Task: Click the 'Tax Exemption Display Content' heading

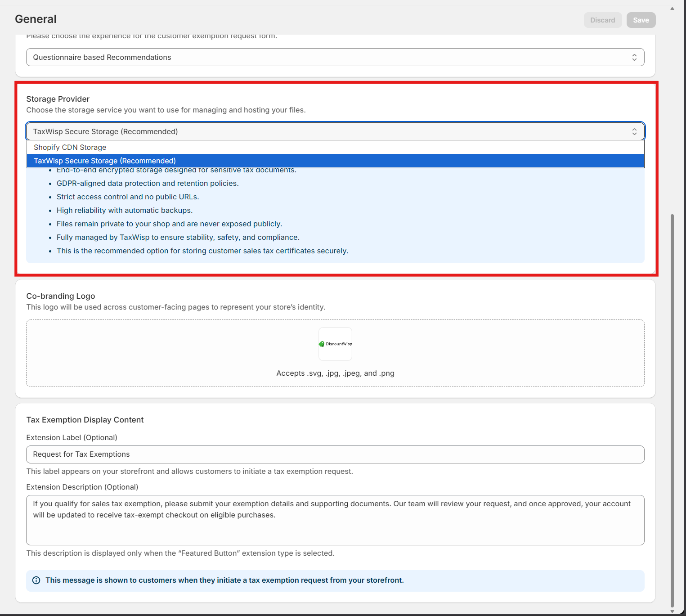Action: (85, 420)
